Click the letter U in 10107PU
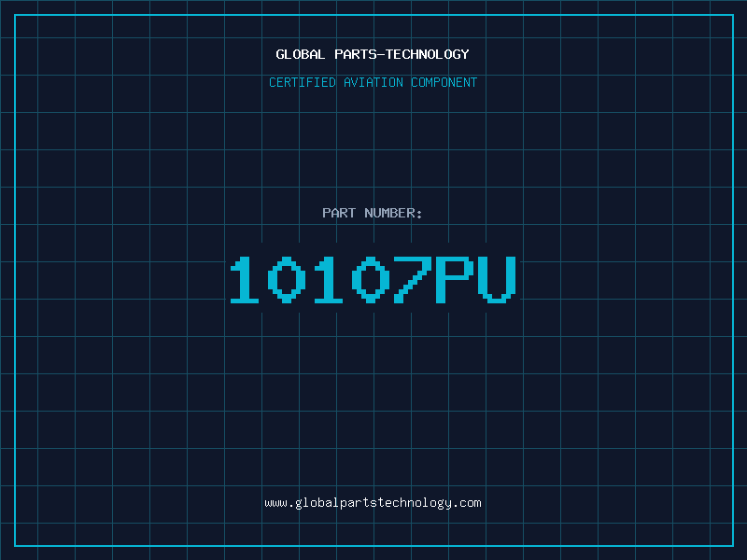Image resolution: width=747 pixels, height=560 pixels. coord(498,279)
